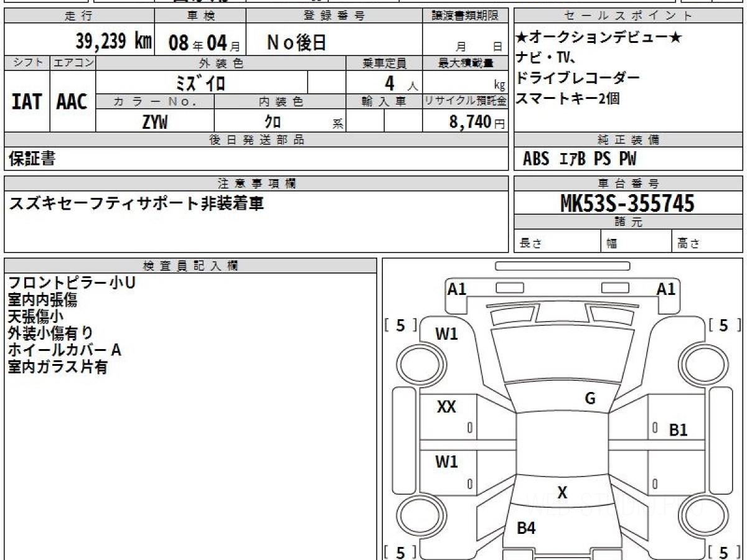The height and width of the screenshot is (560, 747).
Task: Click the mileage value 39,239 km
Action: 114,41
